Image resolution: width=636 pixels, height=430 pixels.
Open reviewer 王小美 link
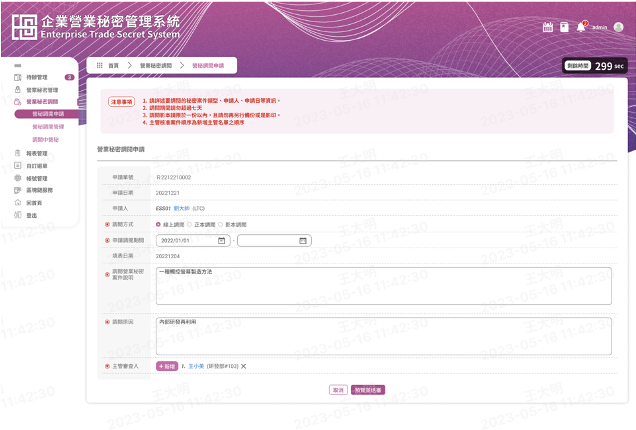[196, 366]
